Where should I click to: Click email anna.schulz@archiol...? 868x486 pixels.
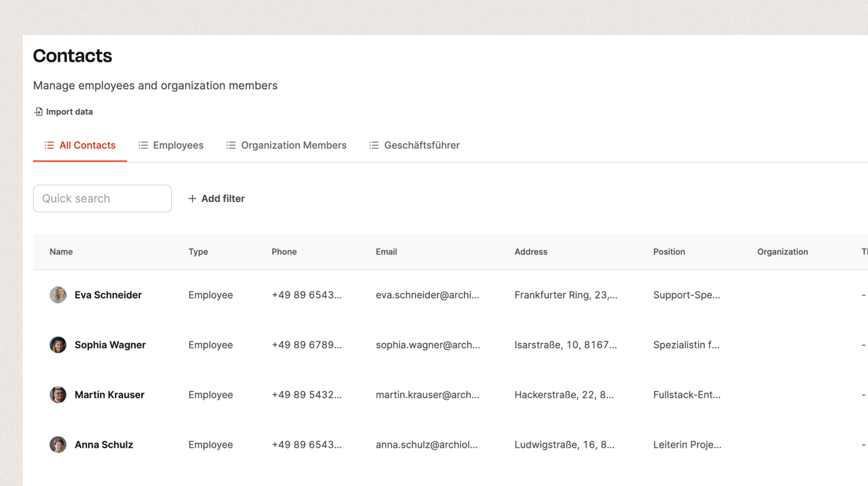point(427,445)
